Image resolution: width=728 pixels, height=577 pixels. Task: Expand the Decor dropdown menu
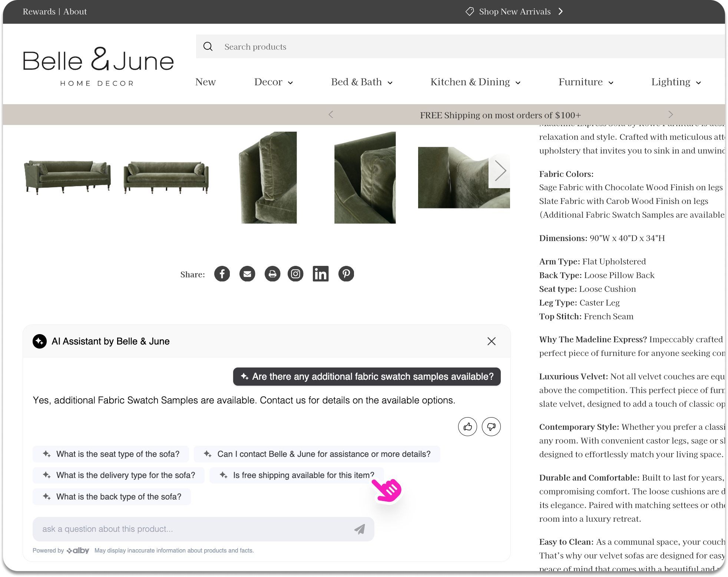(274, 82)
